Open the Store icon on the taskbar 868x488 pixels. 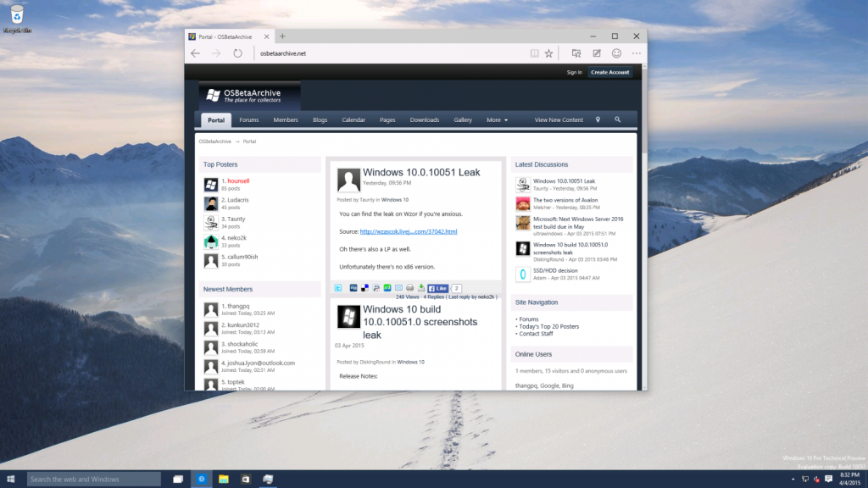point(246,480)
